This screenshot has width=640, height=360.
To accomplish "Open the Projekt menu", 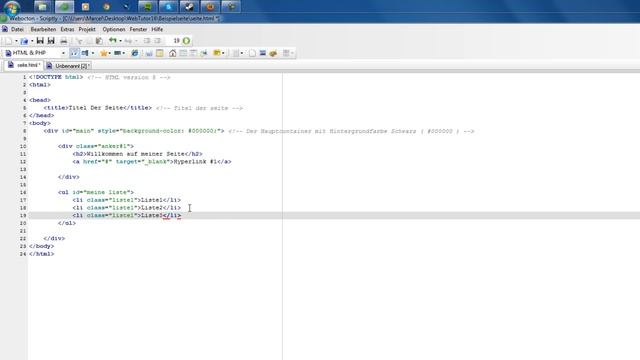I will pos(87,29).
